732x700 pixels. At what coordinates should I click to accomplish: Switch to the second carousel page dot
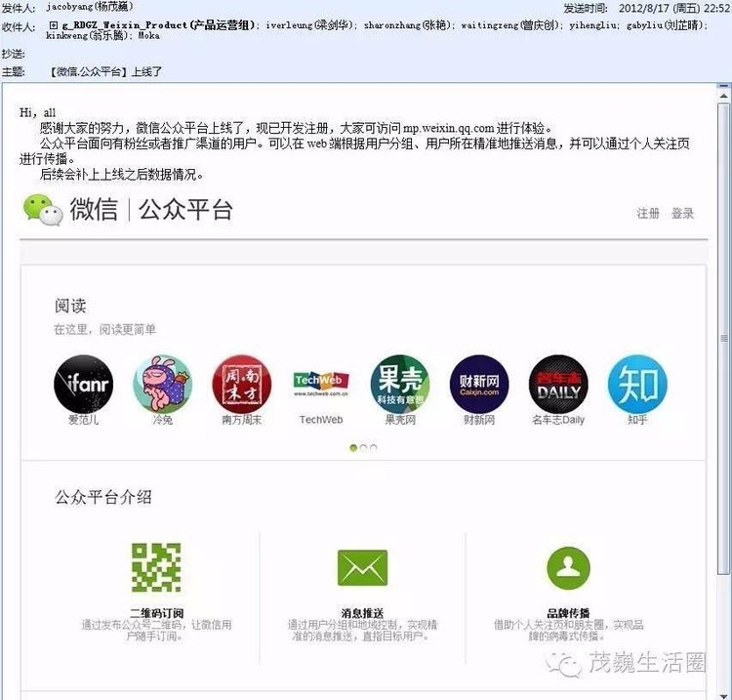point(364,448)
